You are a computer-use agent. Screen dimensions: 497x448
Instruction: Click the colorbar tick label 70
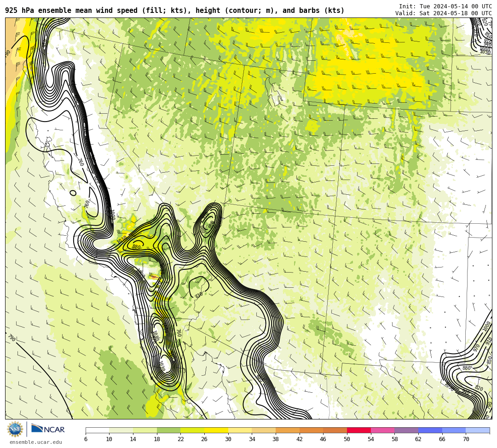coord(466,439)
